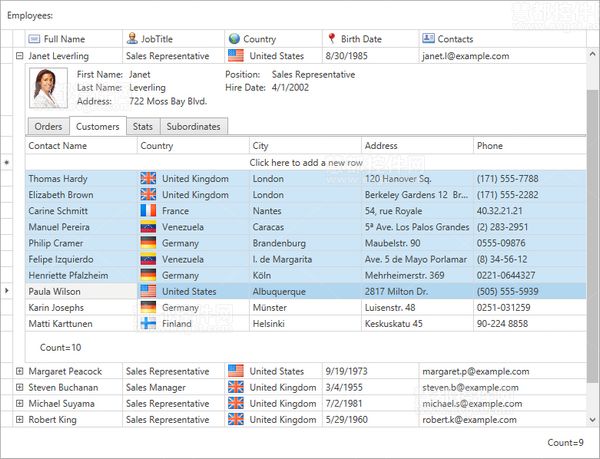Click the Nantes city cell

[x=305, y=211]
